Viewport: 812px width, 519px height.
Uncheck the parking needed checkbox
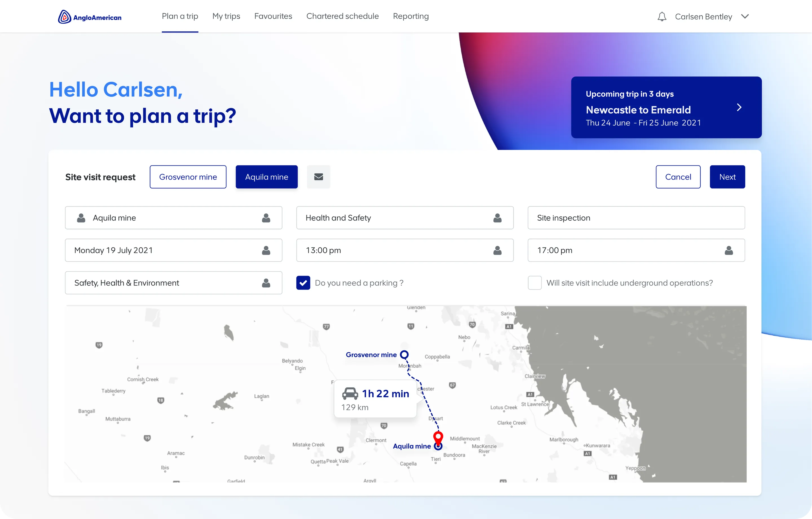303,282
